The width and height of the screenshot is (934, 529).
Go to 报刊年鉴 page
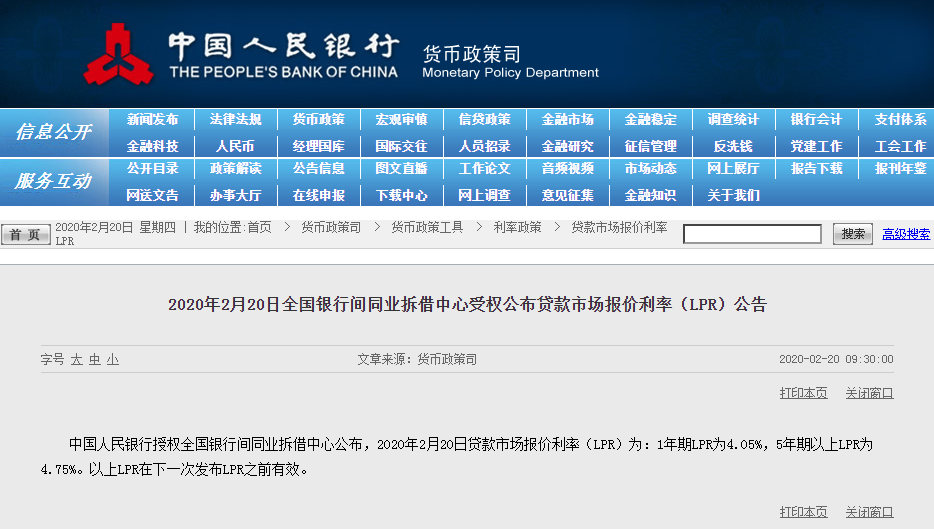click(900, 169)
